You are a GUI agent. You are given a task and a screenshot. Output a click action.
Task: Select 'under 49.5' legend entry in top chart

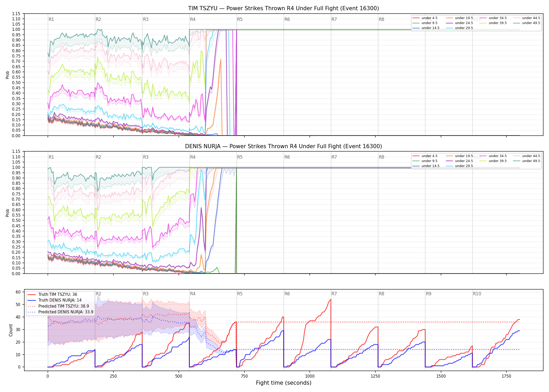point(526,23)
